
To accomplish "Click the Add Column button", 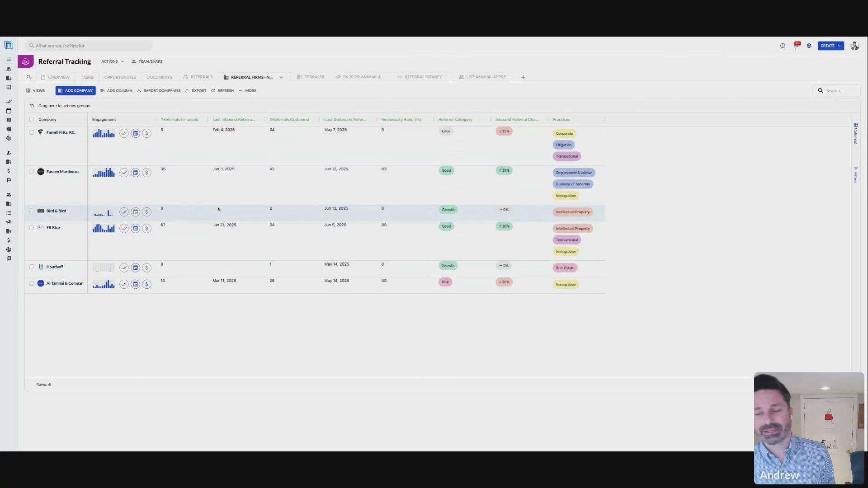I will 116,90.
